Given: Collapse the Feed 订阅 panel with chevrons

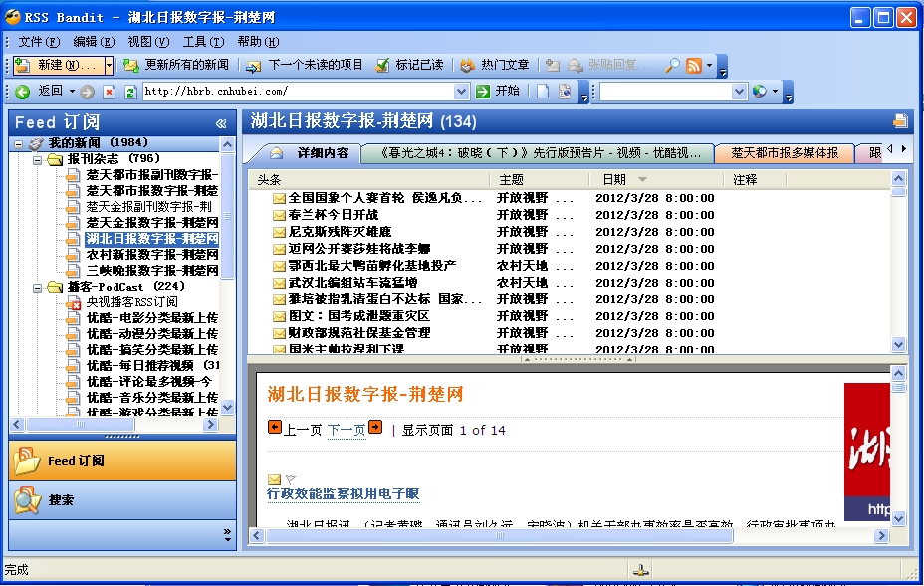Looking at the screenshot, I should [x=221, y=123].
